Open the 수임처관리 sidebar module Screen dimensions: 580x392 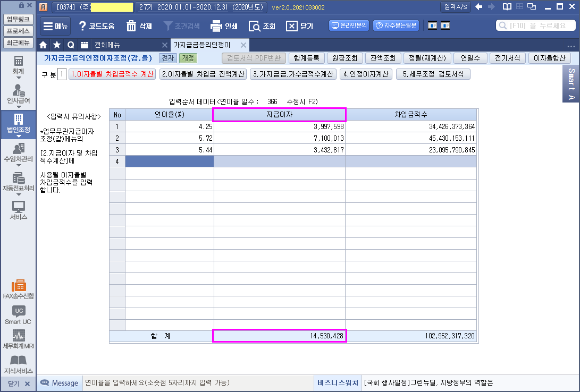18,154
